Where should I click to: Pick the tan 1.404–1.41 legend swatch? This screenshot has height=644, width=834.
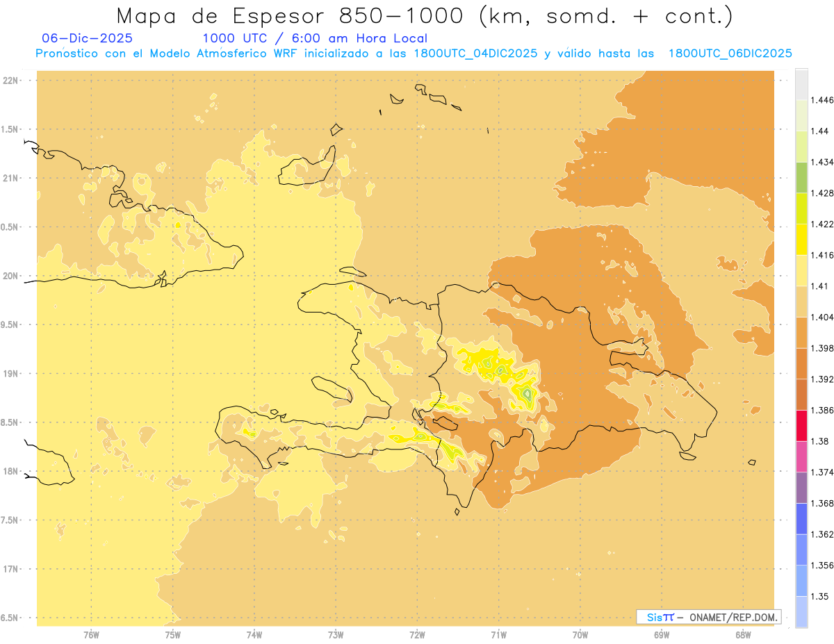coord(801,302)
